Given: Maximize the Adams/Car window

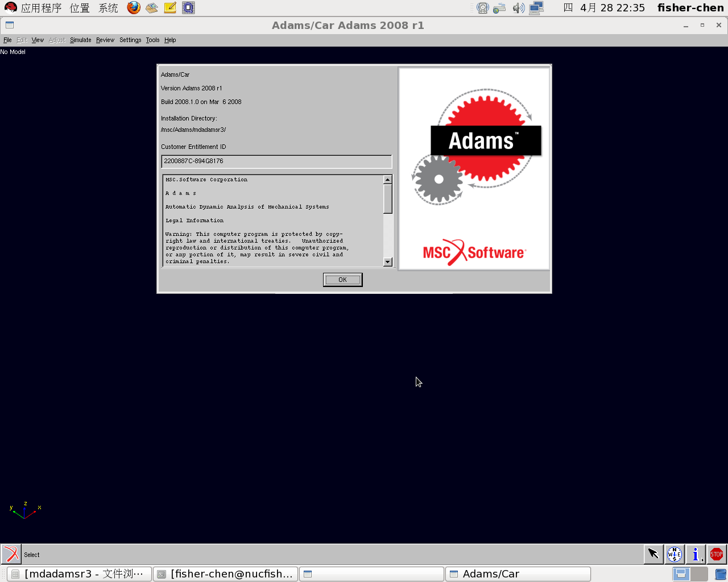Looking at the screenshot, I should tap(702, 25).
